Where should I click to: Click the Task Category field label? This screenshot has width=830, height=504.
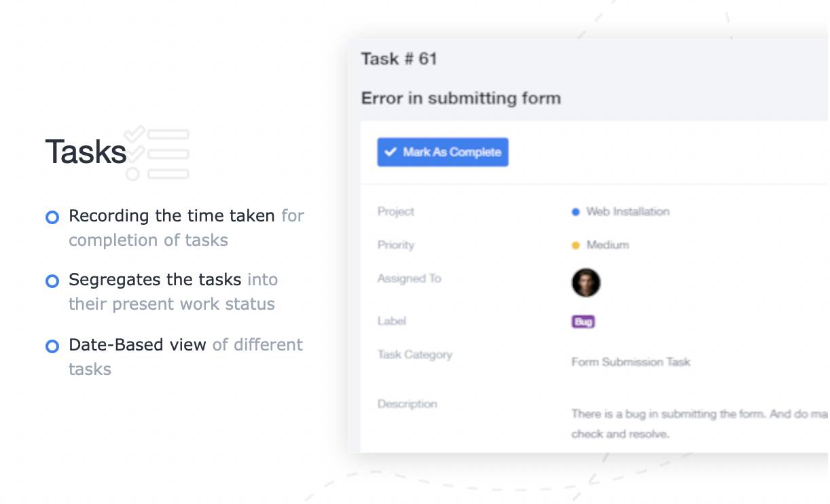tap(414, 355)
